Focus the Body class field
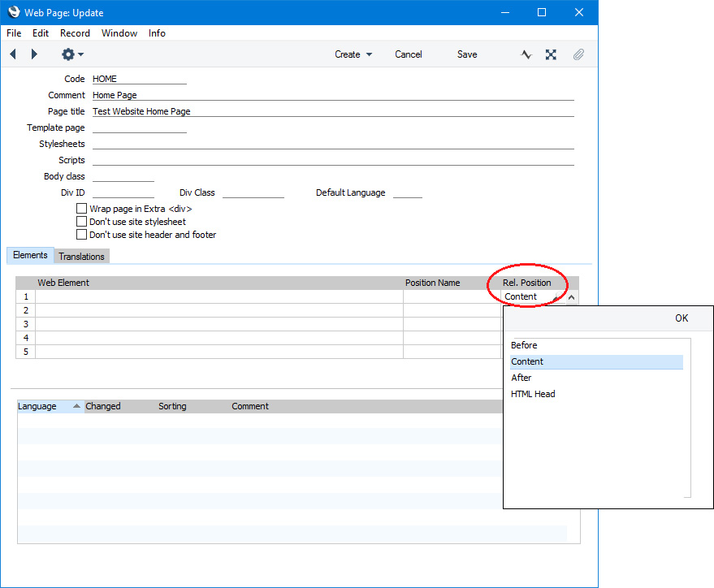Viewport: 714px width, 588px height. (x=123, y=176)
